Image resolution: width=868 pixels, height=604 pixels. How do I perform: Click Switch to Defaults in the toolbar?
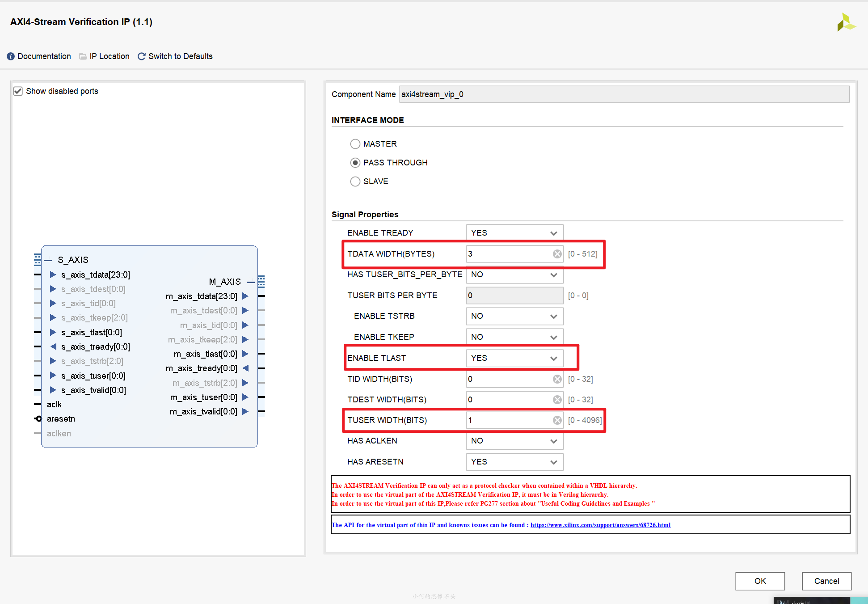click(x=180, y=56)
